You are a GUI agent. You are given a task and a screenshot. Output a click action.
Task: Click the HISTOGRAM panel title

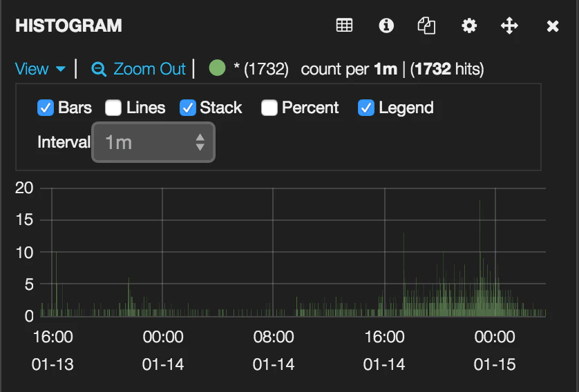click(x=68, y=26)
